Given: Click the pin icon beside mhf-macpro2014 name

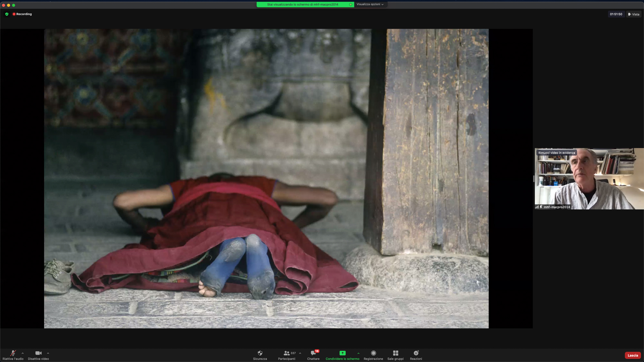Looking at the screenshot, I should tap(541, 207).
